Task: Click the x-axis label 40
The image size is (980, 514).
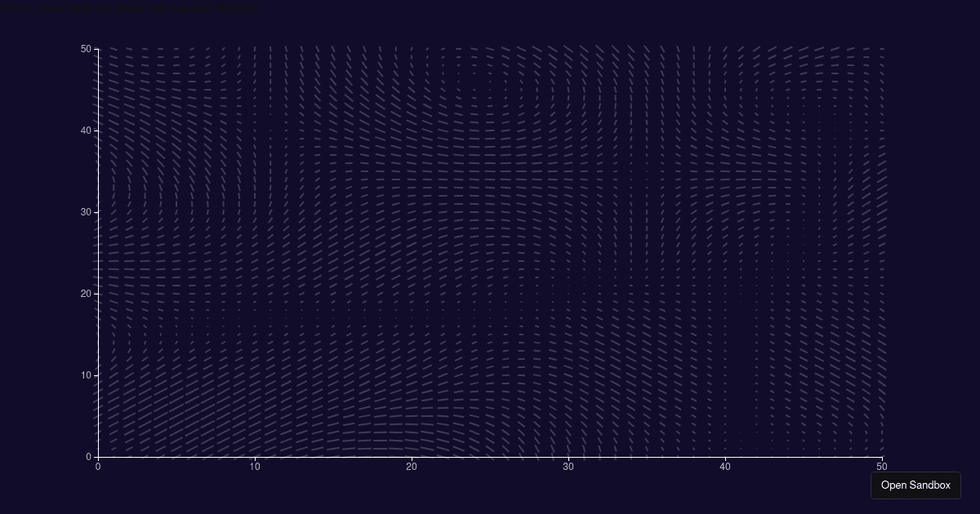Action: click(725, 466)
